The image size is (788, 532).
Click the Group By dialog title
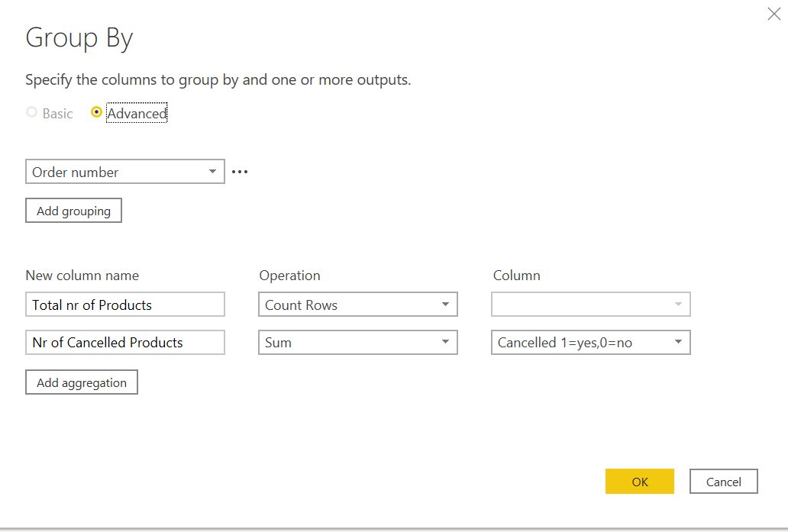(79, 38)
